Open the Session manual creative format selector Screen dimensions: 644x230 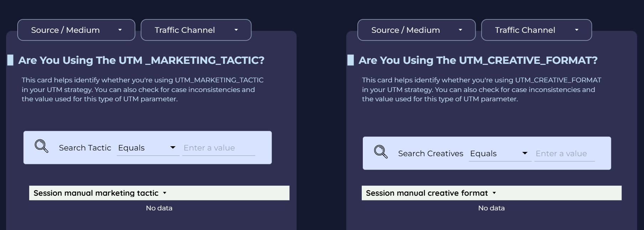[427, 193]
